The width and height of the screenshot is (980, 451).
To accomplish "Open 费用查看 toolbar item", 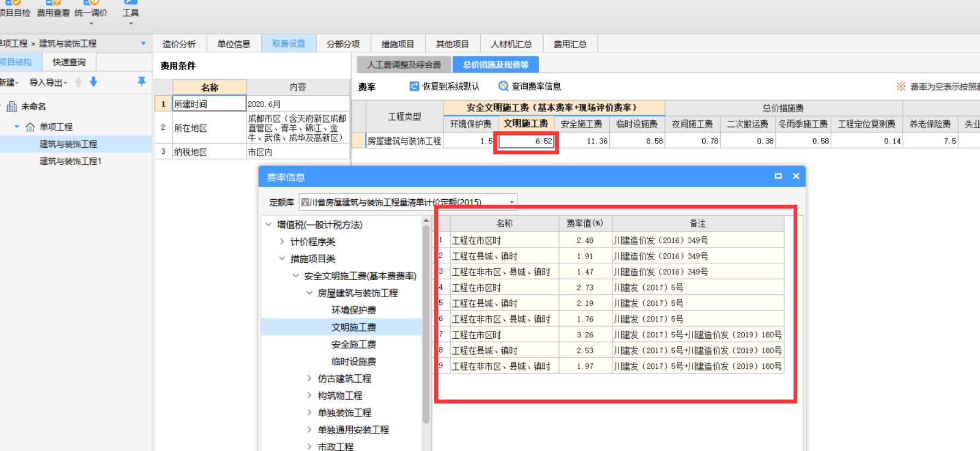I will tap(53, 10).
